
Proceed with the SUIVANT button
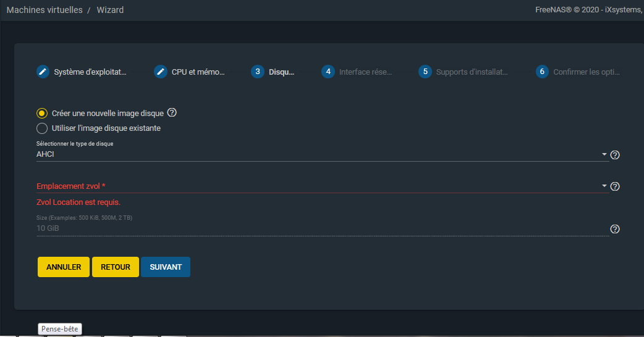coord(166,267)
